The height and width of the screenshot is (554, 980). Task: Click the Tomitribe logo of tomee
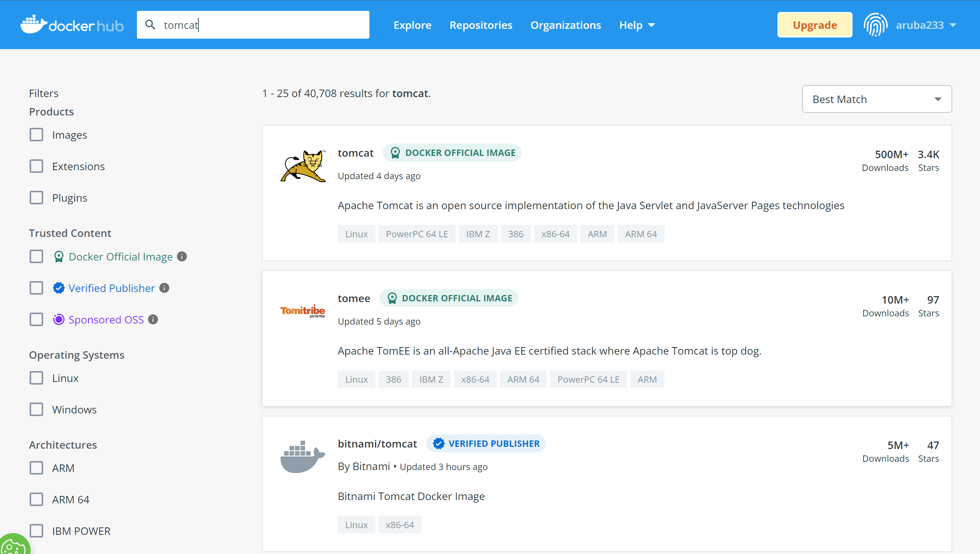click(303, 311)
